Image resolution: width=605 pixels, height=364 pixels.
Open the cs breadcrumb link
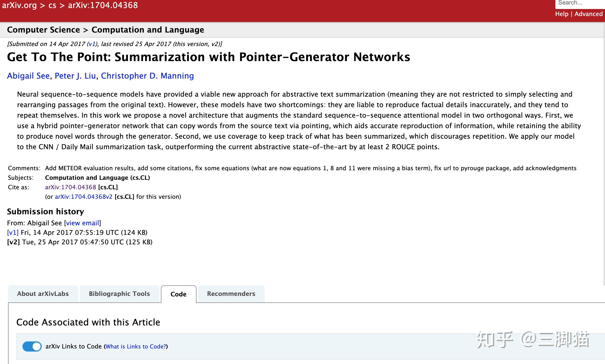[x=52, y=5]
